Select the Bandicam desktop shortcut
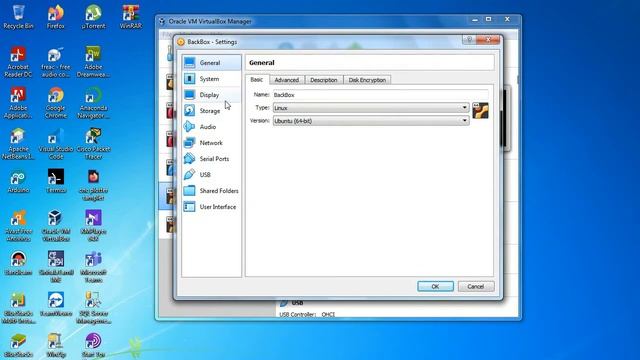640x360 pixels. [18, 264]
